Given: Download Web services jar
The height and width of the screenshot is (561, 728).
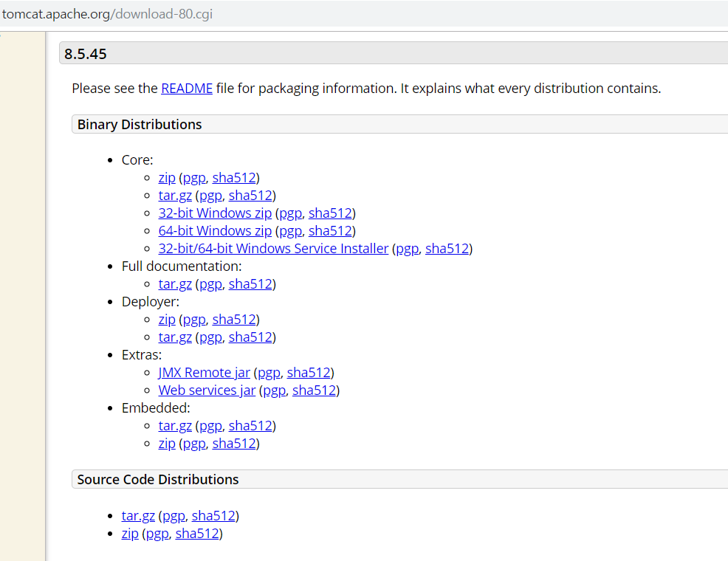Looking at the screenshot, I should tap(207, 390).
